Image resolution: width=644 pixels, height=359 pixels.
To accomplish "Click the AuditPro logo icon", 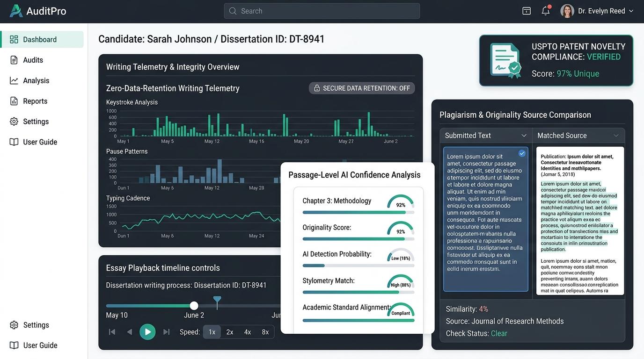I will 16,11.
